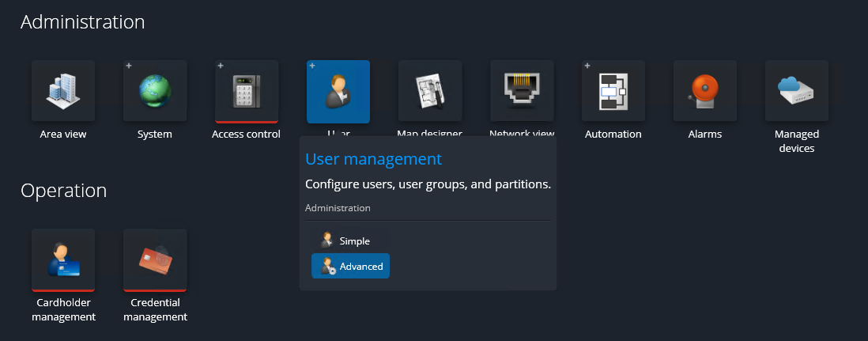Open Cardholder management task
Screen dimensions: 868x341
pos(63,260)
